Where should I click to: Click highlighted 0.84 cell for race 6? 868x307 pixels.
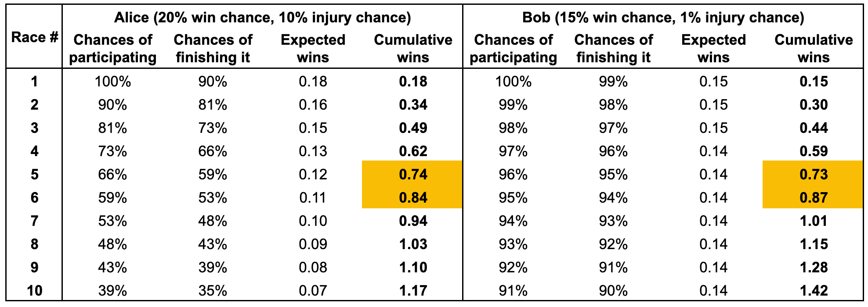click(x=412, y=198)
